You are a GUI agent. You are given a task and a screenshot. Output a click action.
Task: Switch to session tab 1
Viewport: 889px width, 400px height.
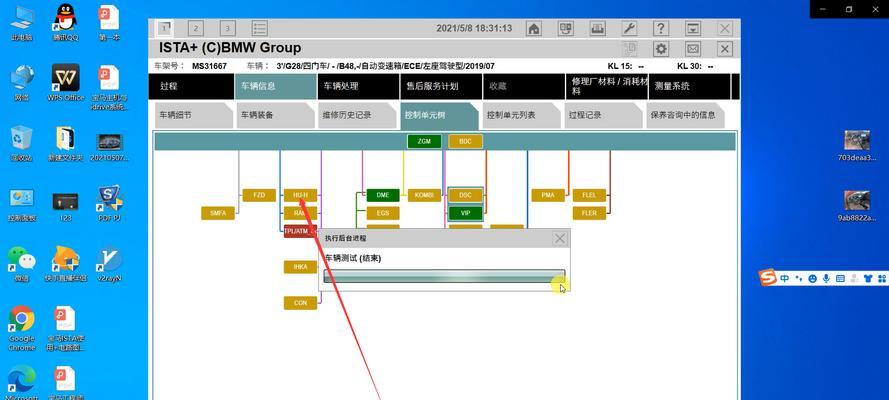point(164,28)
